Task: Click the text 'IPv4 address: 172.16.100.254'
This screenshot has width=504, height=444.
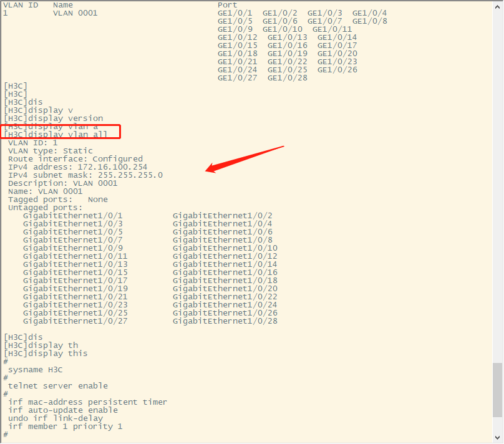Action: pos(77,167)
